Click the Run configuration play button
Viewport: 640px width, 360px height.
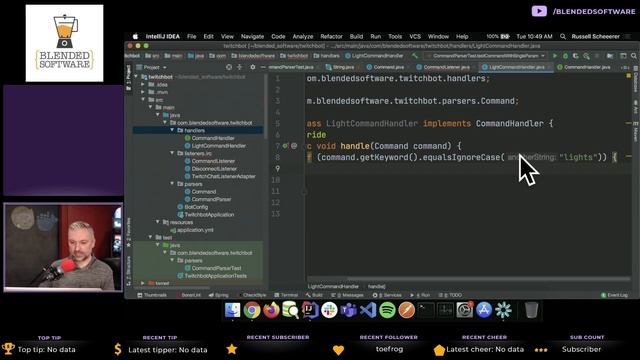point(555,56)
